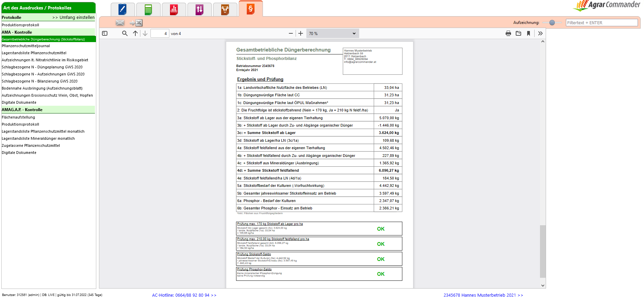Open Lagerstandsliste Pflanzenschutzmittel monatlich

[43, 131]
